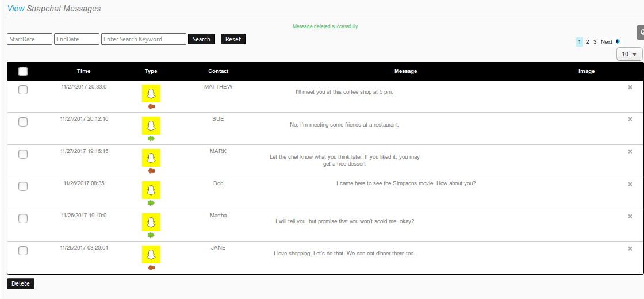Click the red incoming arrow under MARK's Snapchat icon

coord(151,171)
